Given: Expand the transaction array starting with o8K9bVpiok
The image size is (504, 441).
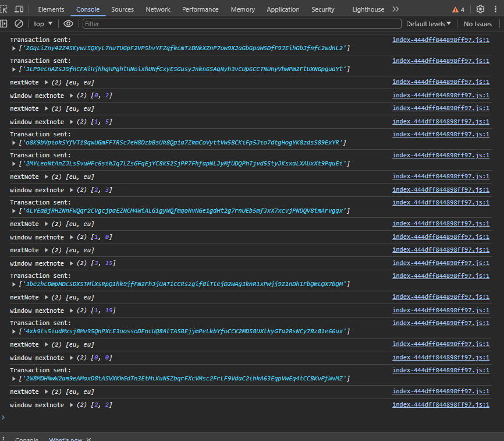Looking at the screenshot, I should click(14, 143).
